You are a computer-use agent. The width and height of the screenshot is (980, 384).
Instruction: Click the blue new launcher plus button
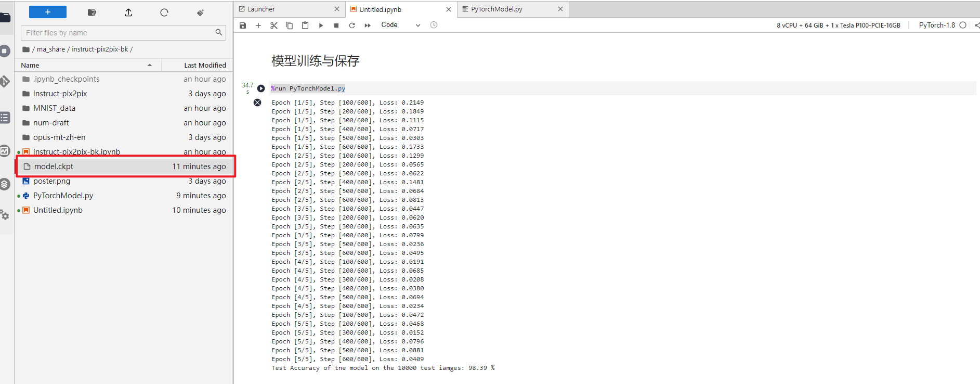pos(48,12)
